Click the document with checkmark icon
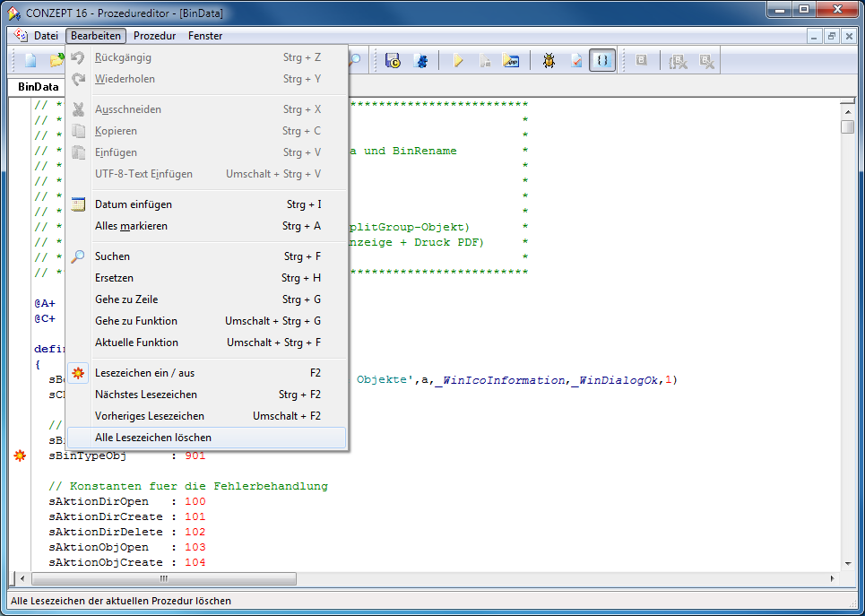865x616 pixels. point(576,61)
